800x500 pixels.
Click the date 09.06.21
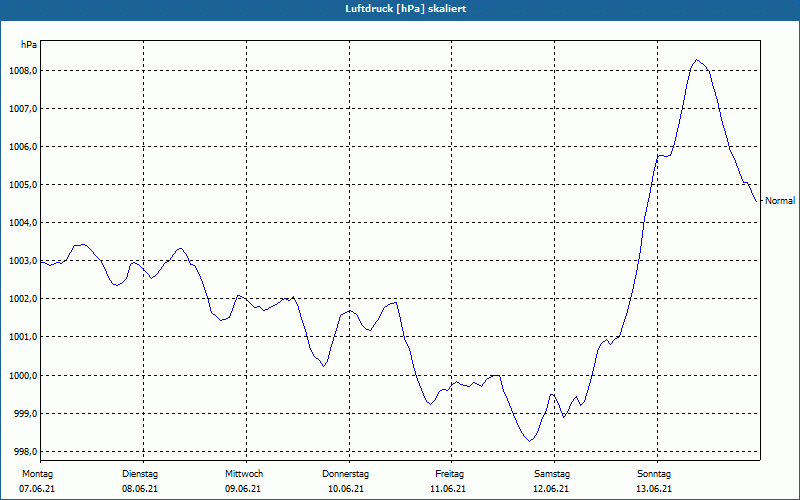[x=243, y=489]
